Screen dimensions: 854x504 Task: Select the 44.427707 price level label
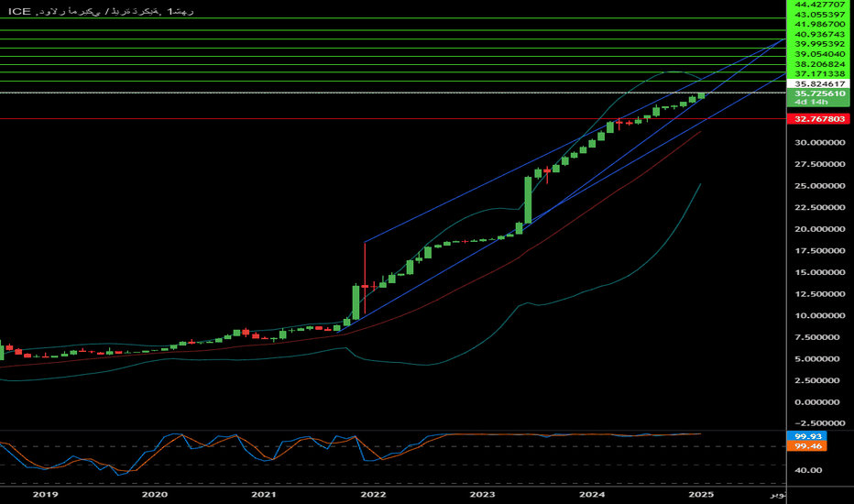tap(820, 5)
